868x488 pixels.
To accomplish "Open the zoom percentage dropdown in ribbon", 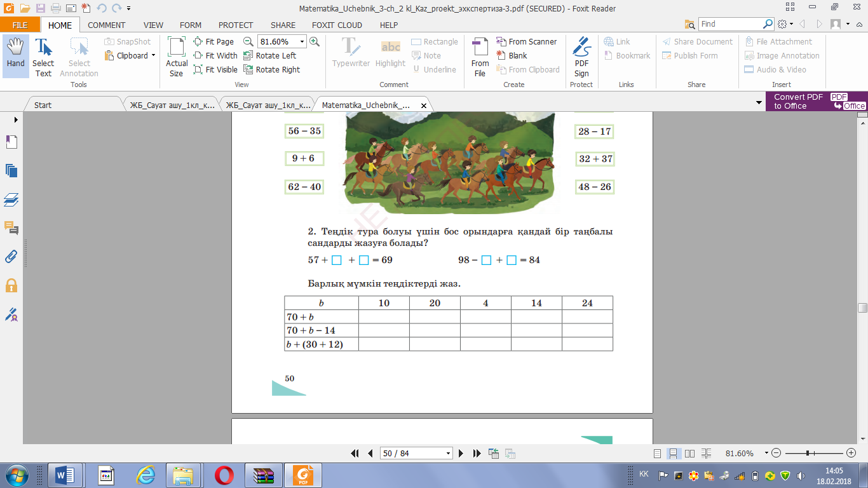I will coord(302,41).
